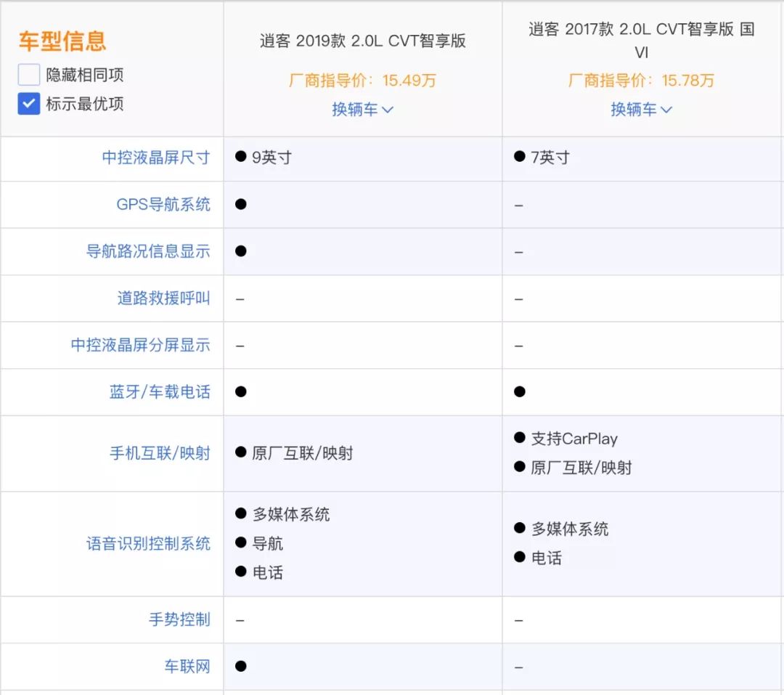The image size is (784, 695).
Task: Open the 中控液晶屏尺寸 parameter link
Action: 157,158
